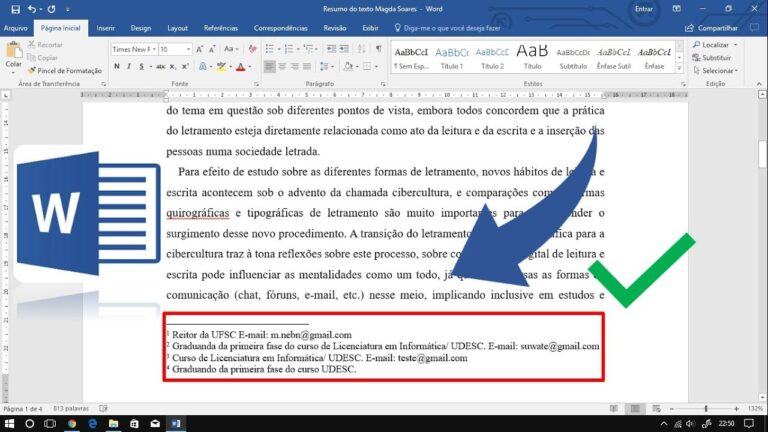Toggle strikethrough abc formatting
The image size is (768, 432).
click(160, 67)
